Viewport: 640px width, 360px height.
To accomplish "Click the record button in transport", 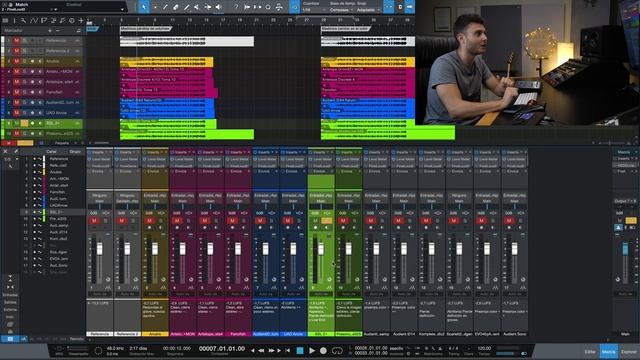I will [323, 351].
